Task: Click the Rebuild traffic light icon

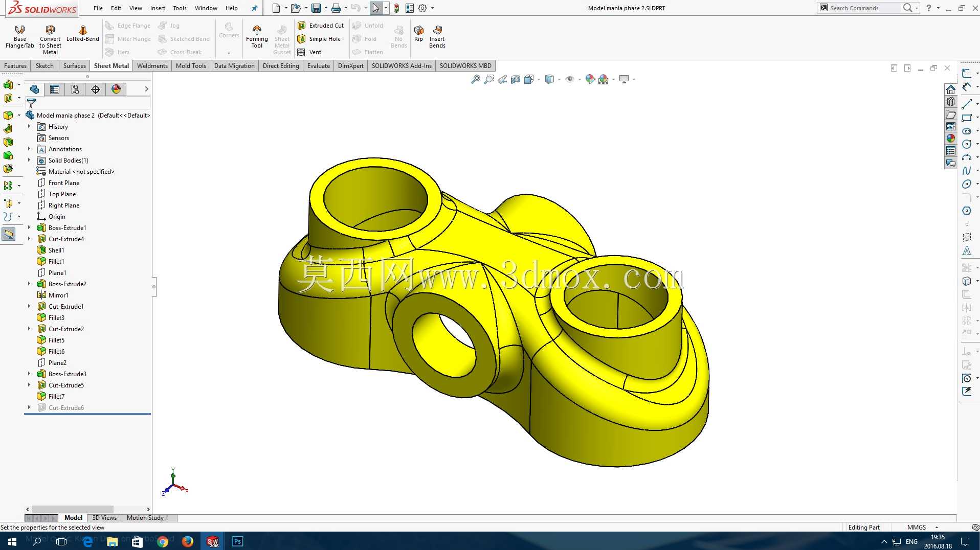Action: [396, 8]
